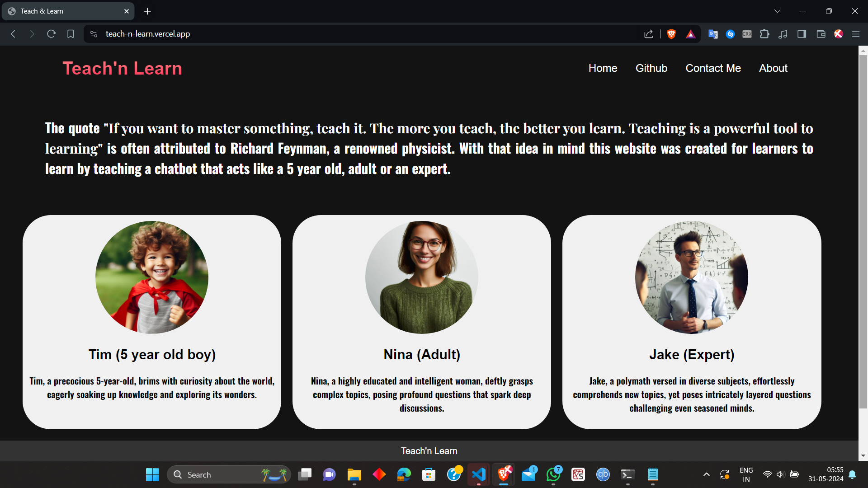This screenshot has width=868, height=488.
Task: Reload the page with refresh icon
Action: point(51,34)
